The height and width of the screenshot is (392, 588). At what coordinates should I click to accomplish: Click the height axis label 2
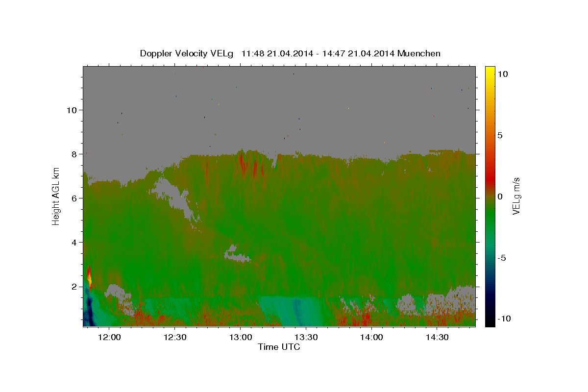[74, 286]
